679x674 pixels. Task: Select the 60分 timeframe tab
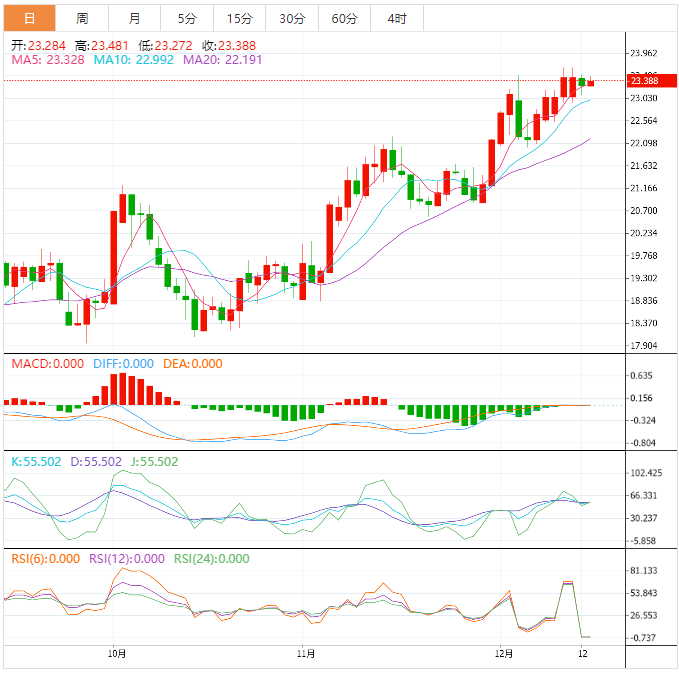344,19
